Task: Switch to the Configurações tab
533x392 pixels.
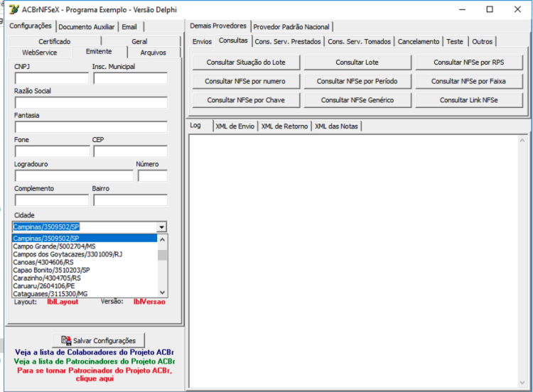Action: coord(31,26)
